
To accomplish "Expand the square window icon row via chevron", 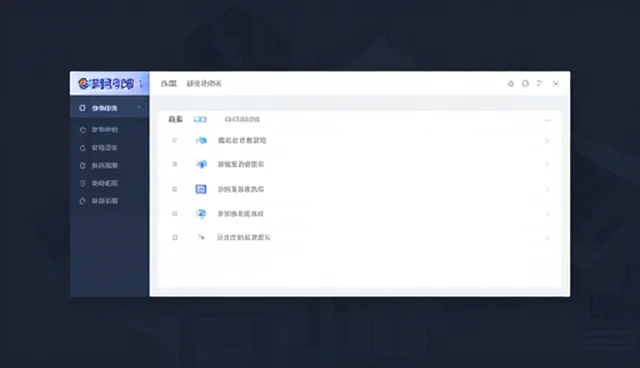I will 547,189.
